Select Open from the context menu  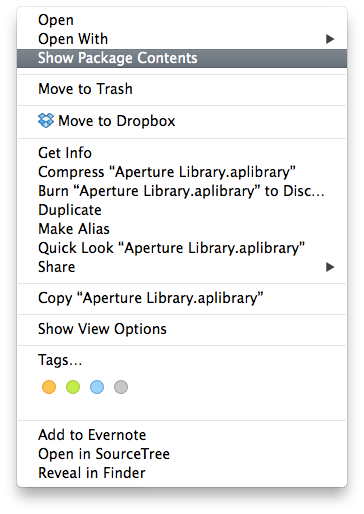coord(182,20)
